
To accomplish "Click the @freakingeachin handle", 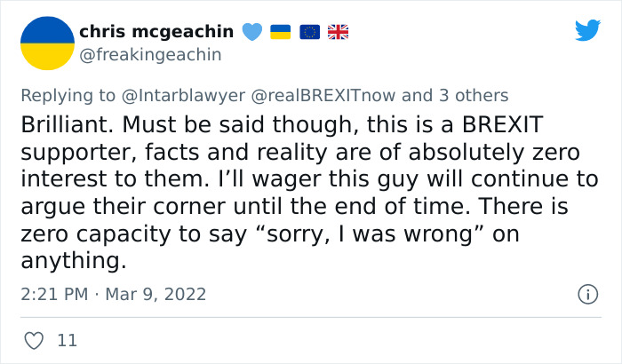I will click(x=150, y=55).
